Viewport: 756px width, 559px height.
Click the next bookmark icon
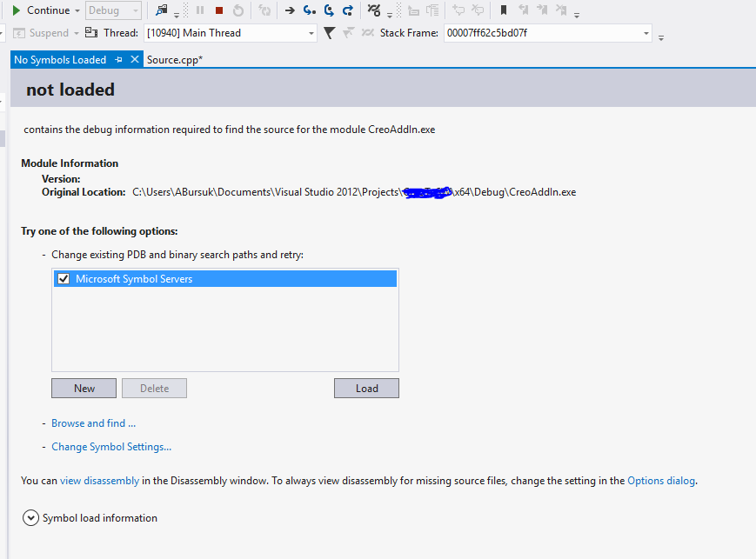pos(542,10)
